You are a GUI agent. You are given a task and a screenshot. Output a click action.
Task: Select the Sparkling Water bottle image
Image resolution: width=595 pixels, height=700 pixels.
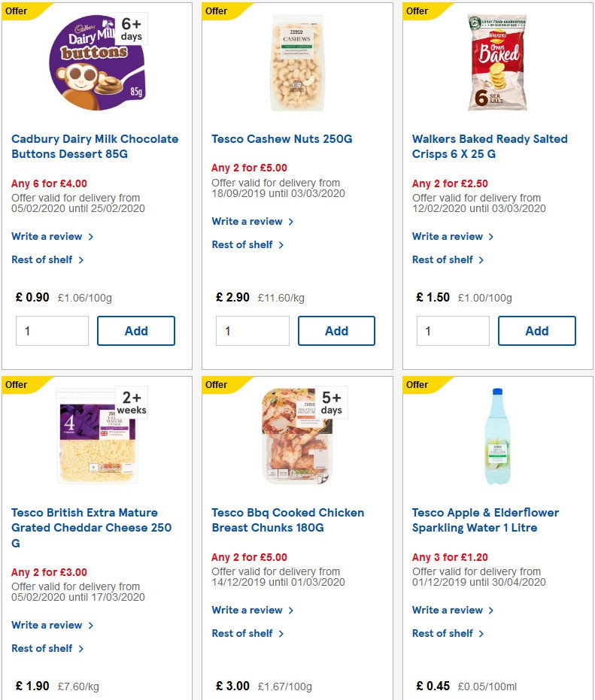[x=497, y=435]
